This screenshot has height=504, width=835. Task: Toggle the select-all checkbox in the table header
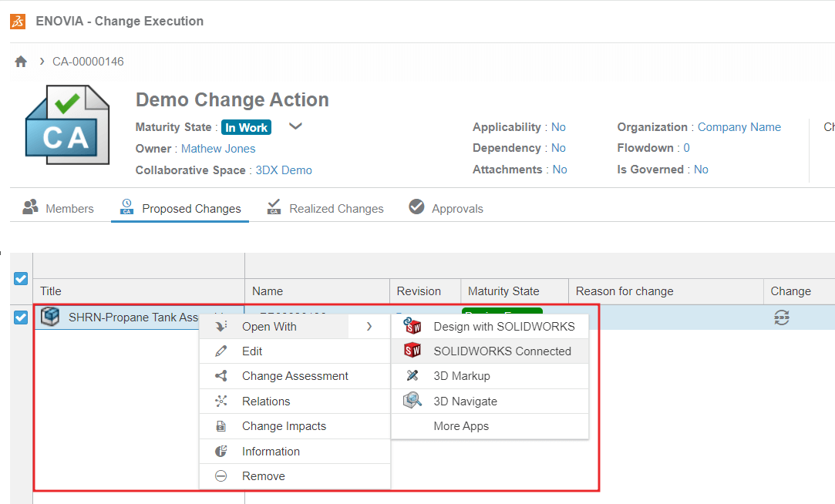click(21, 278)
